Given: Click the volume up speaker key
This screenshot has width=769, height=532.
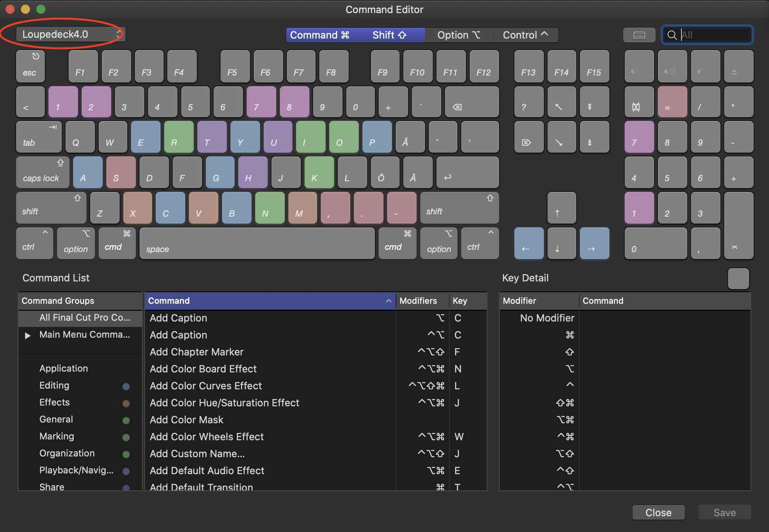Looking at the screenshot, I should tap(672, 66).
